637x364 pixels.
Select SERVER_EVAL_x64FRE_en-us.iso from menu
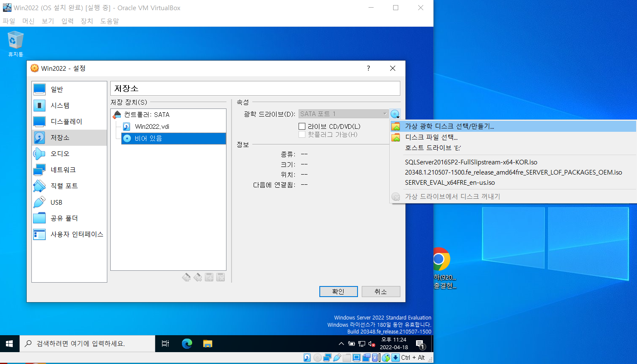click(513, 183)
